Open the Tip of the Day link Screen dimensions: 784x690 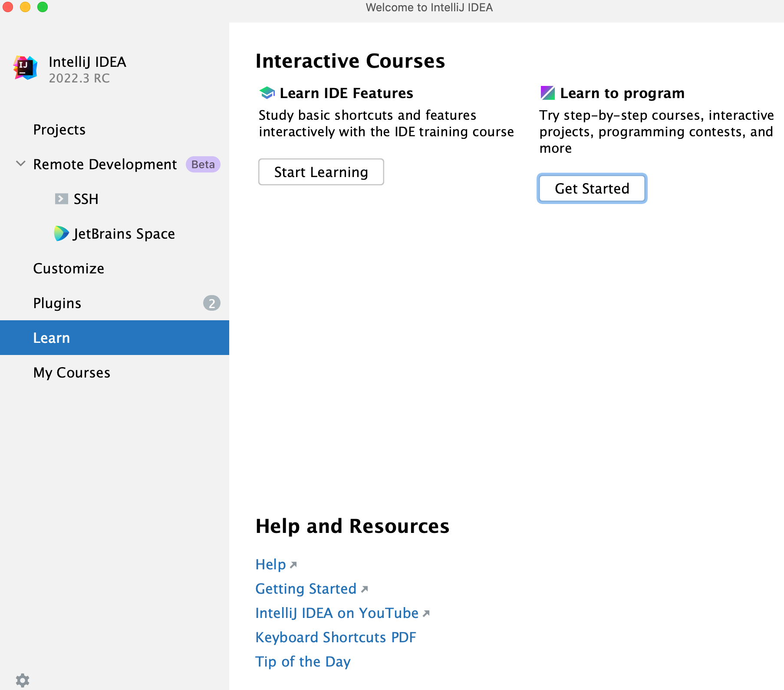[x=303, y=661]
